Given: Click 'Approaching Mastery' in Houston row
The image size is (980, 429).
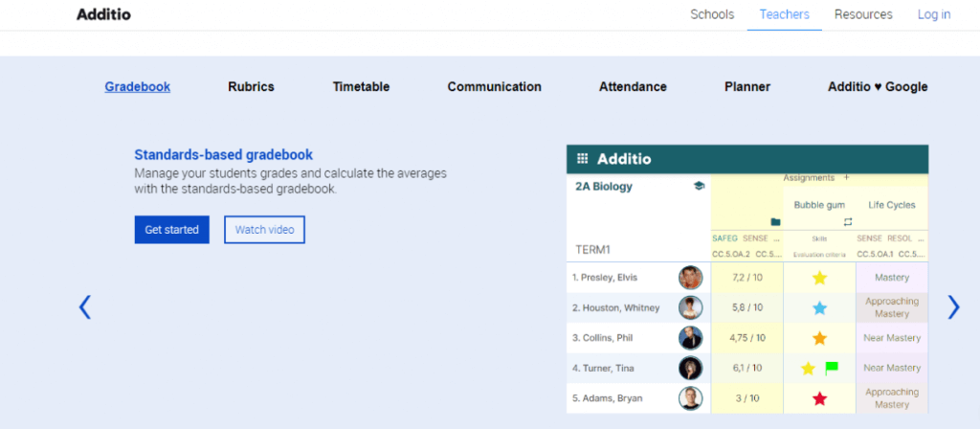Looking at the screenshot, I should click(892, 307).
